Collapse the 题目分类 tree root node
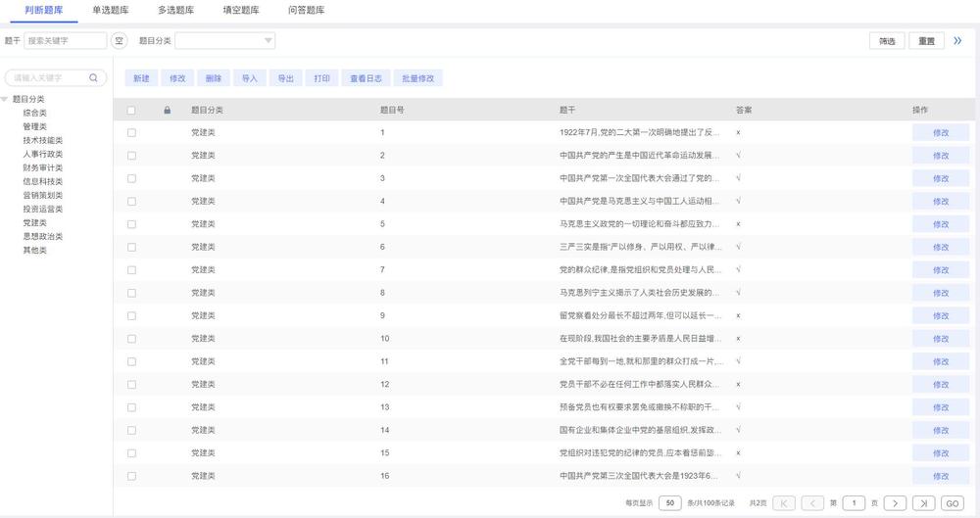Image resolution: width=980 pixels, height=518 pixels. point(5,99)
